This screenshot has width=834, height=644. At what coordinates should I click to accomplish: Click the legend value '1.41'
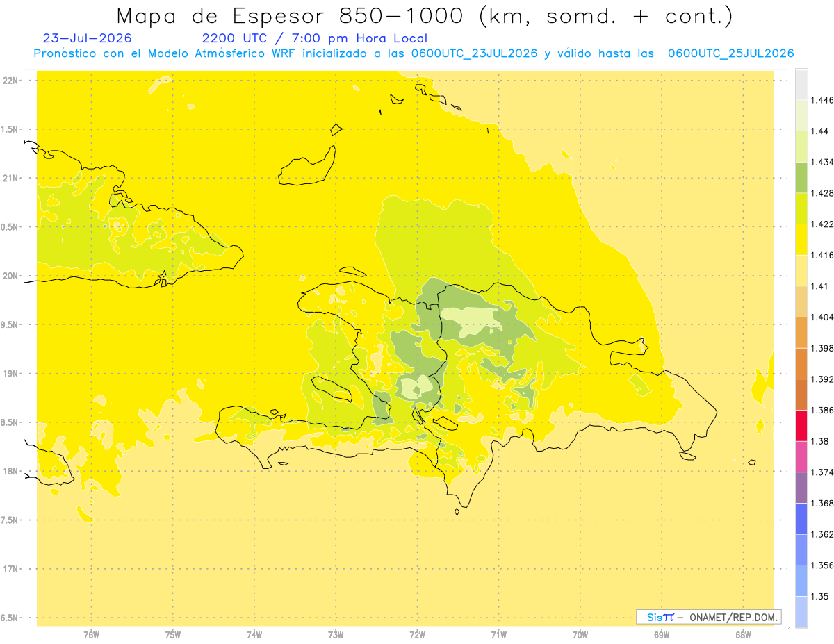(x=819, y=286)
